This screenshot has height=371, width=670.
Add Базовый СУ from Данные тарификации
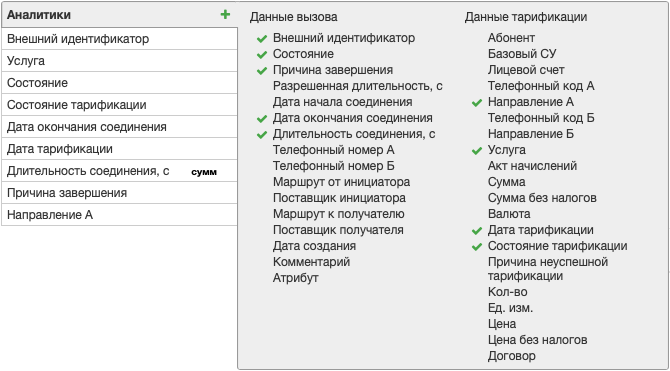(522, 54)
